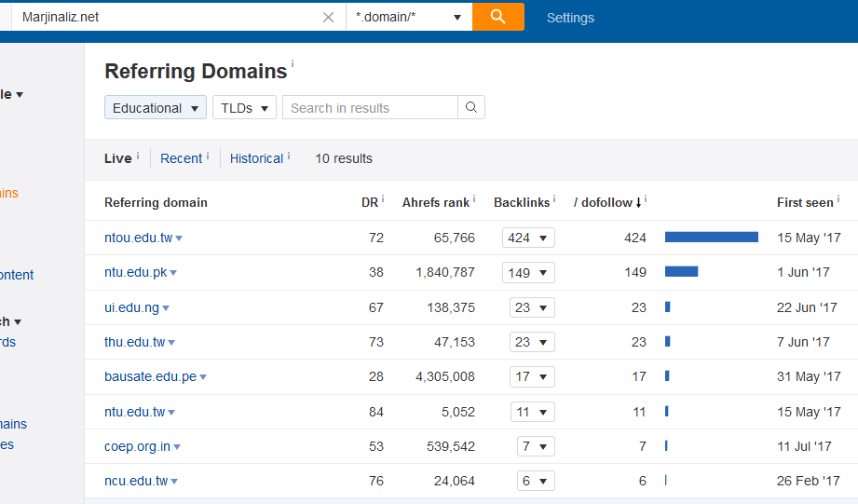Open the thu.edu.tw domain link

134,342
